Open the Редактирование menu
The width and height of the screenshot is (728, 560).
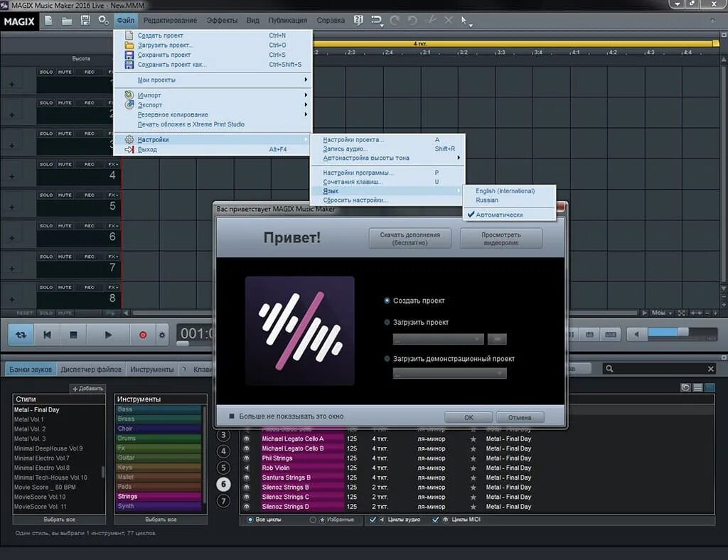coord(170,21)
